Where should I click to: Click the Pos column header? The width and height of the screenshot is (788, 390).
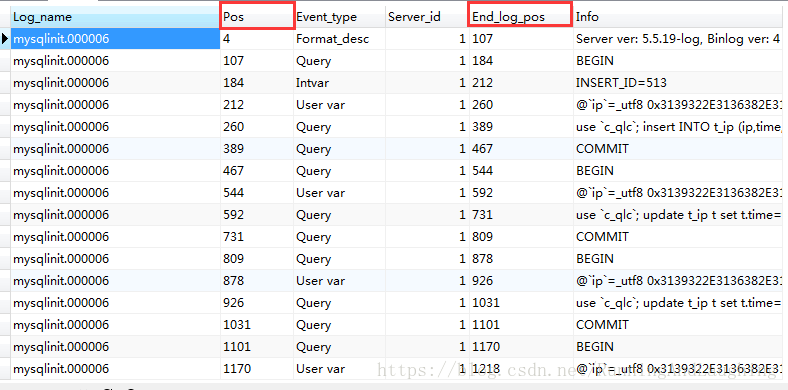pos(257,17)
